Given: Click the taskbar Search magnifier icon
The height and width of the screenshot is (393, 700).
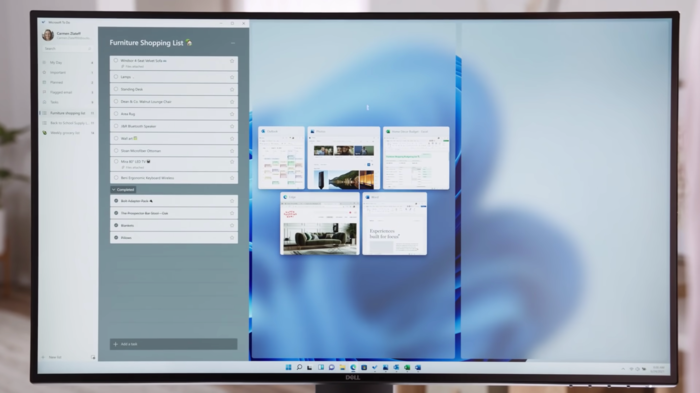Looking at the screenshot, I should (299, 367).
